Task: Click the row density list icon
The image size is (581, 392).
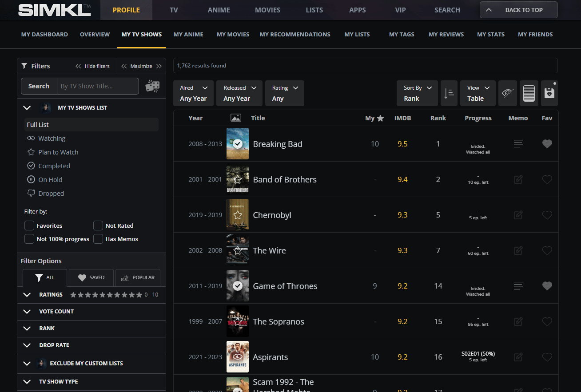Action: coord(529,93)
